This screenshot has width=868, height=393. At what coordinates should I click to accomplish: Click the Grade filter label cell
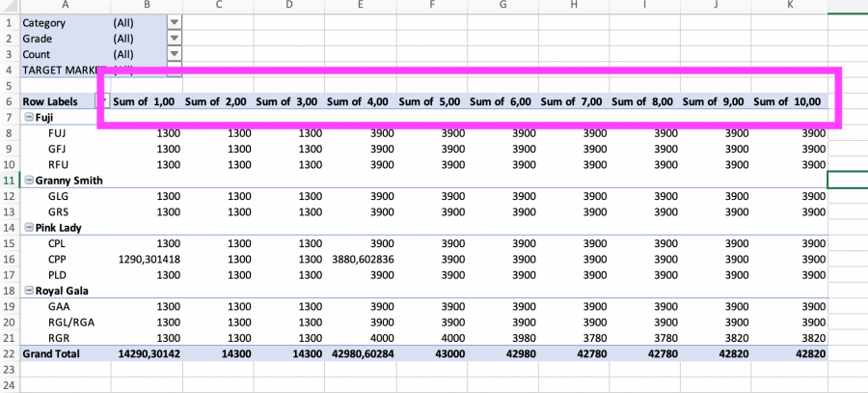[66, 39]
